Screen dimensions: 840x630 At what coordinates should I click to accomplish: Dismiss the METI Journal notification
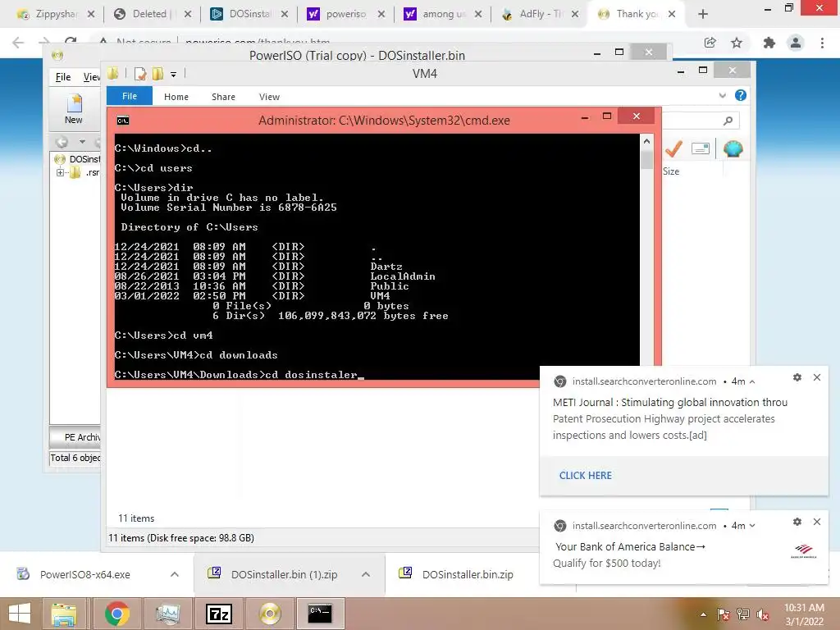pos(817,377)
